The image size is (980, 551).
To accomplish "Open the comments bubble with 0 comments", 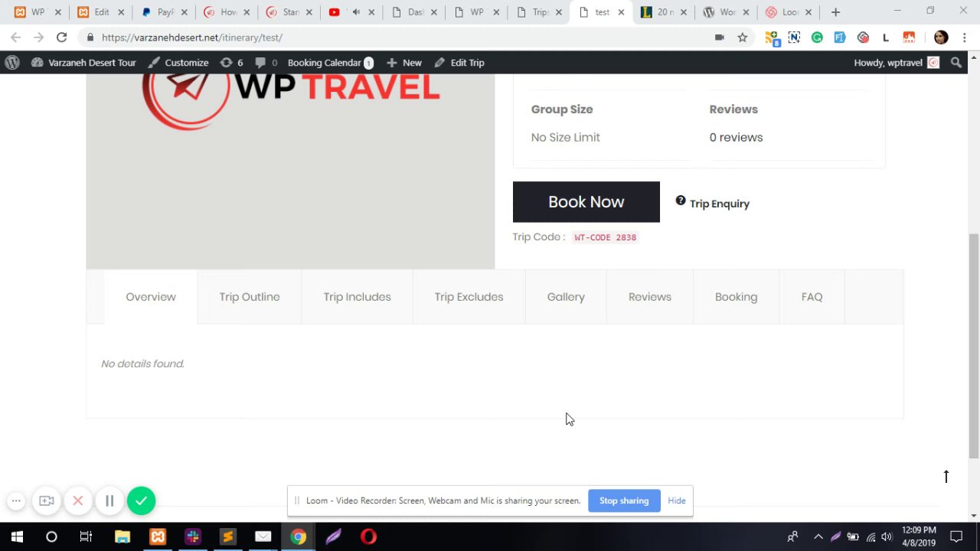I will point(266,63).
